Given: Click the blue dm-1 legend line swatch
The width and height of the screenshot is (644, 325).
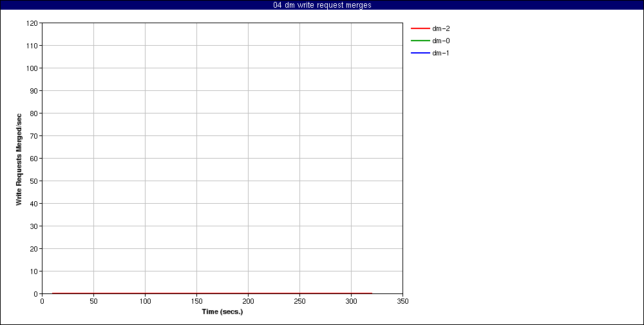Looking at the screenshot, I should click(420, 53).
